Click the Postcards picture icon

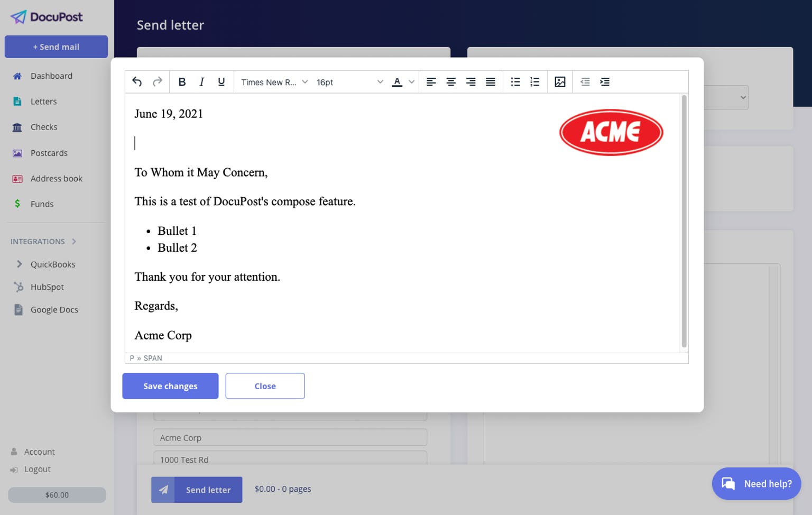pos(17,153)
